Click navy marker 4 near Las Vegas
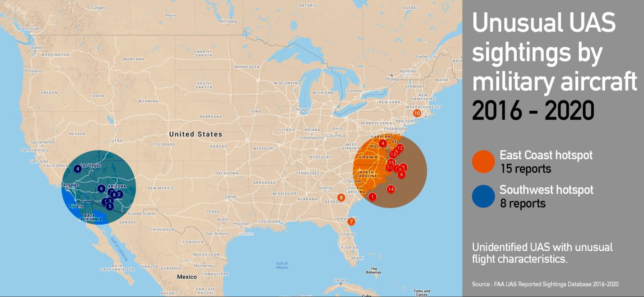The height and width of the screenshot is (297, 644). click(x=77, y=169)
